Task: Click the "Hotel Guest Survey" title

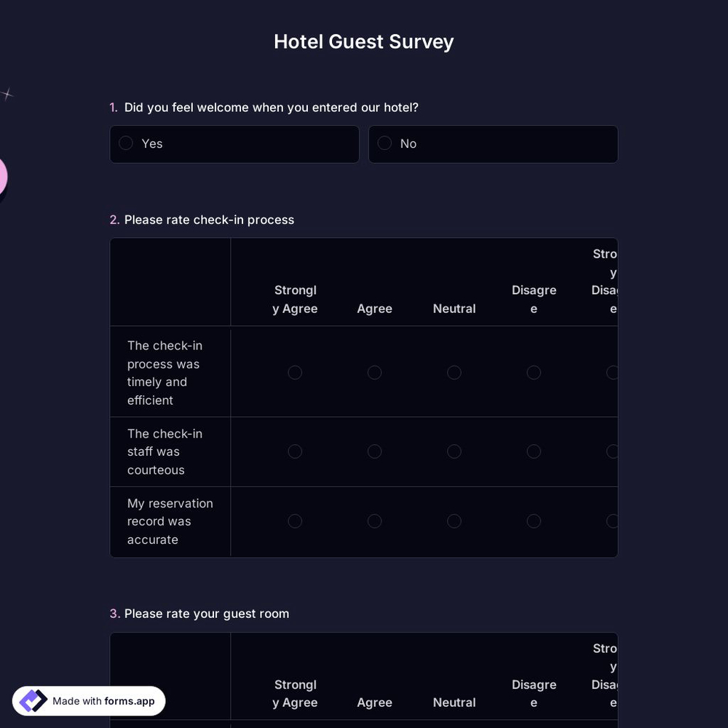Action: 363,41
